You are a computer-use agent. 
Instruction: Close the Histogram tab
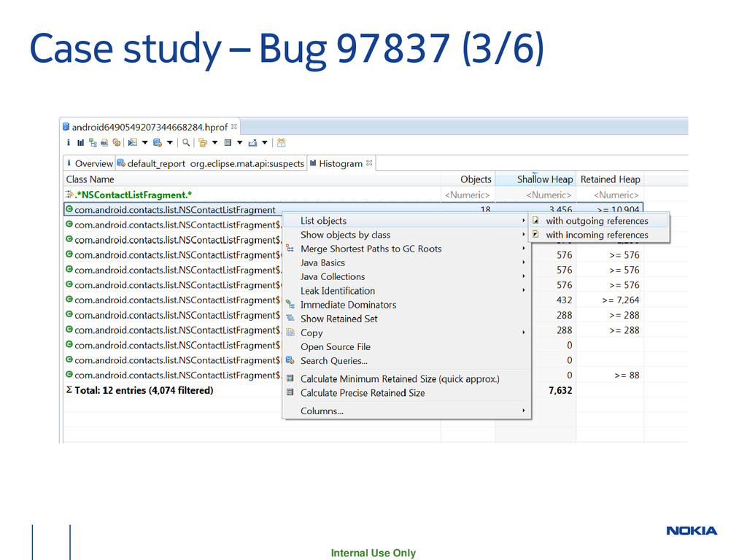coord(369,163)
